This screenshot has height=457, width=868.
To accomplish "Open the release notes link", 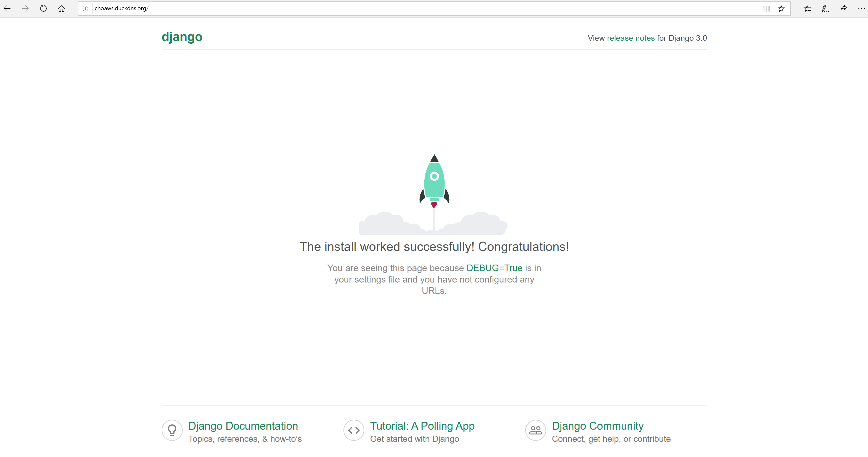I will (x=630, y=38).
